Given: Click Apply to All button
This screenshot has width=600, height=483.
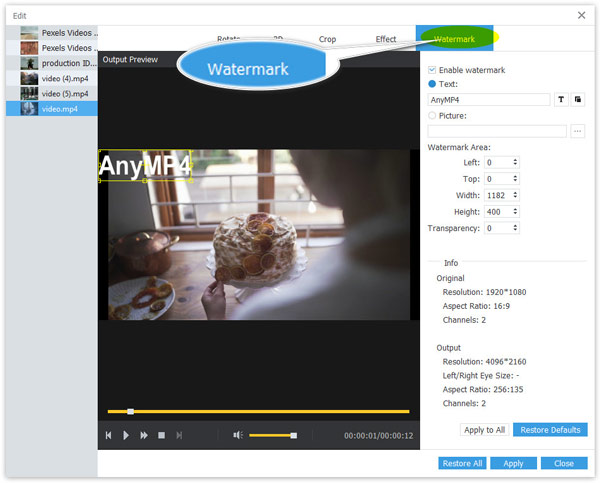Looking at the screenshot, I should 484,430.
